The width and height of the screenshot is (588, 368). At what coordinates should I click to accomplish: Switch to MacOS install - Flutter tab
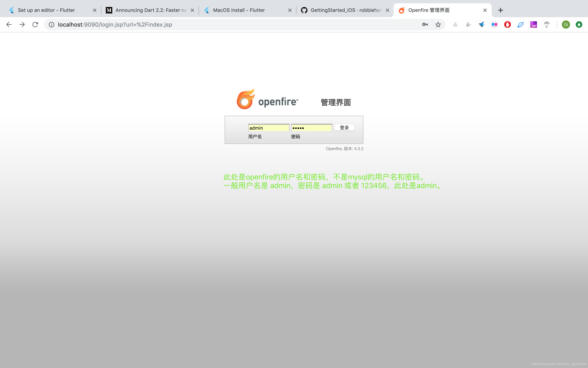coord(239,10)
